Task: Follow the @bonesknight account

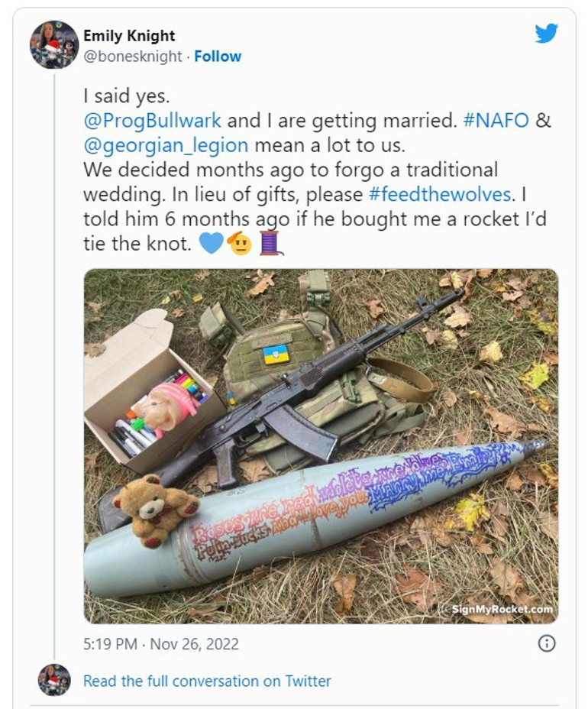Action: (x=218, y=57)
